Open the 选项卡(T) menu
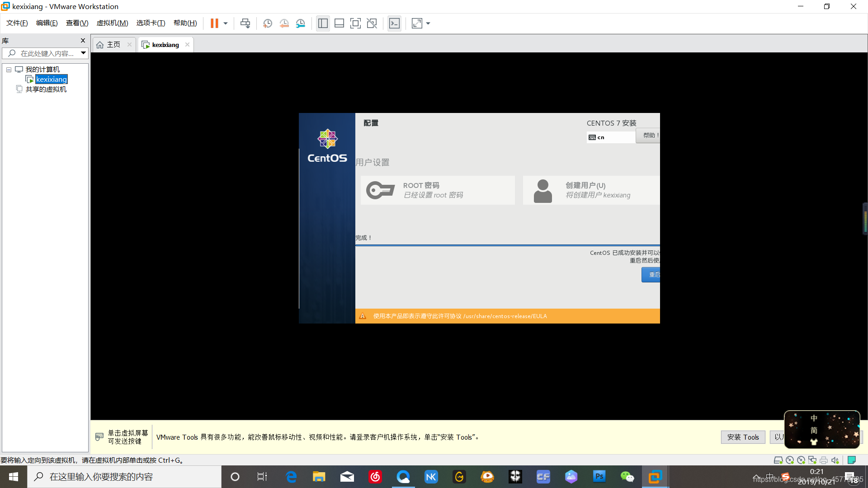Screen dimensions: 868x488 (151, 23)
